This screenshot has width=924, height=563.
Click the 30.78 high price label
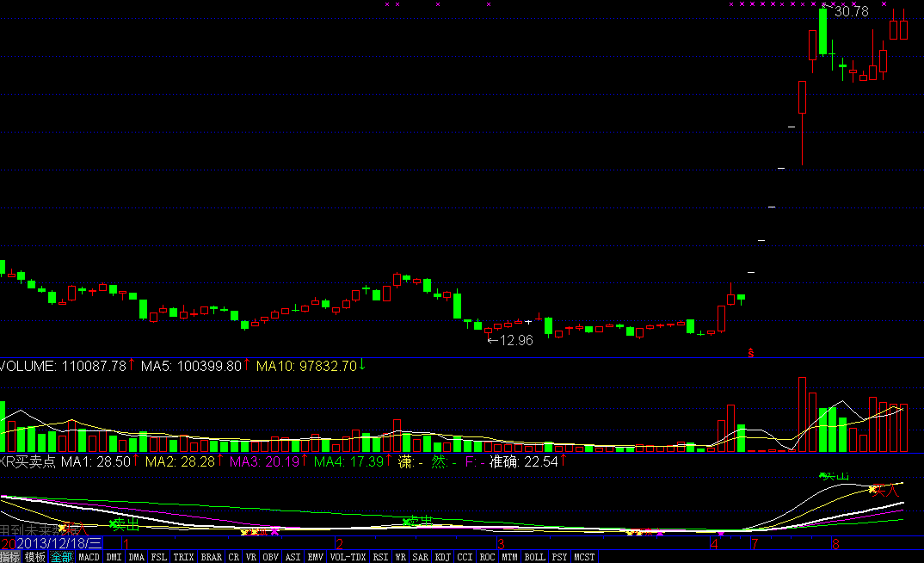851,12
